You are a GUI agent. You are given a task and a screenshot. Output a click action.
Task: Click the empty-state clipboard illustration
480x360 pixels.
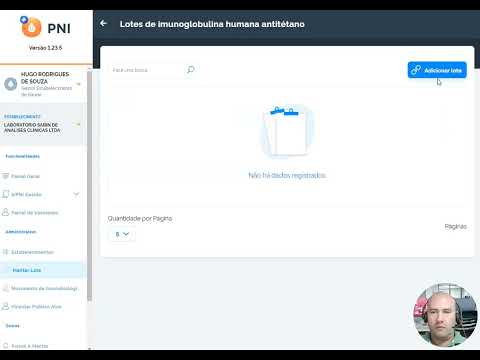(287, 131)
